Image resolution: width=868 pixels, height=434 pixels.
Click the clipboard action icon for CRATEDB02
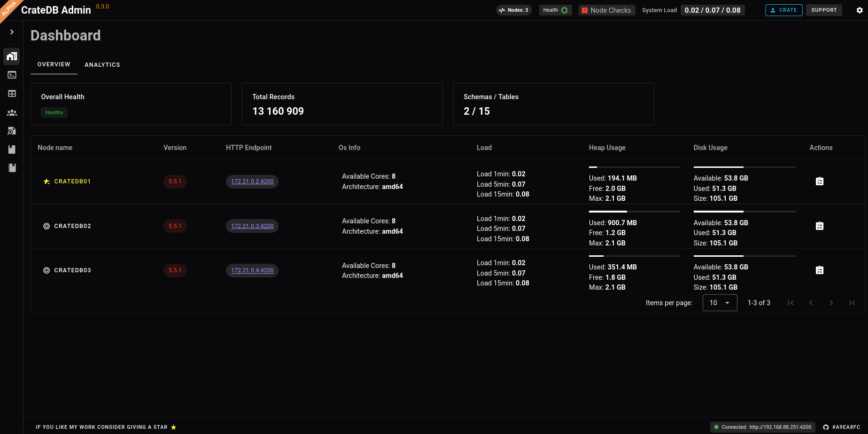[x=820, y=226]
